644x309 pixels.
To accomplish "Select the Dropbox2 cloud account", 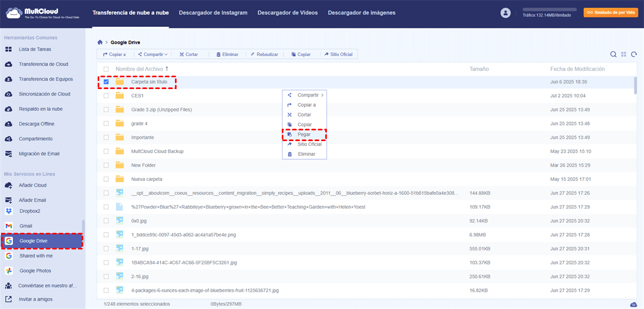I will coord(30,211).
